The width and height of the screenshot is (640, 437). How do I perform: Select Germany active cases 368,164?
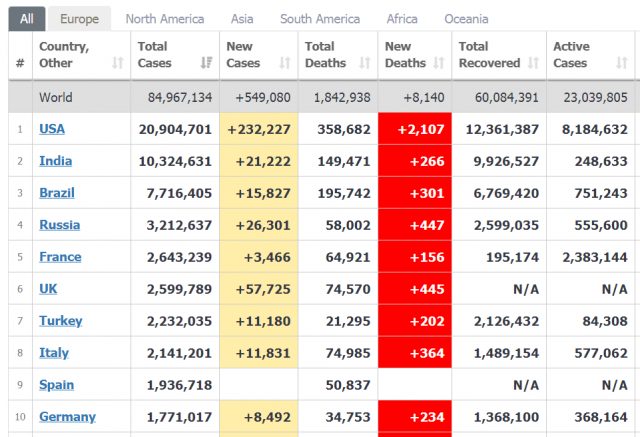601,417
